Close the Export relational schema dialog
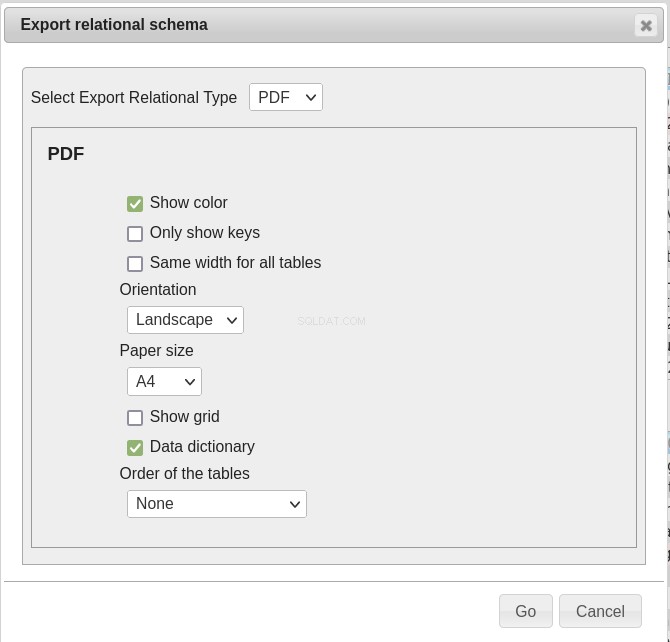Image resolution: width=670 pixels, height=642 pixels. tap(646, 25)
